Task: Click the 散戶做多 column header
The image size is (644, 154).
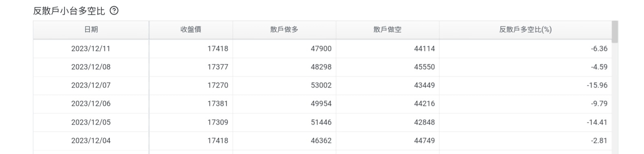Action: (x=284, y=30)
